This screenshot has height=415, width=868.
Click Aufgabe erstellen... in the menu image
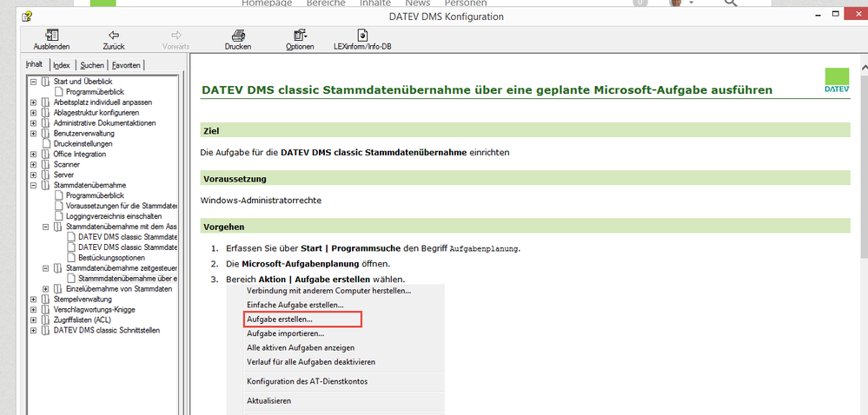pos(280,319)
